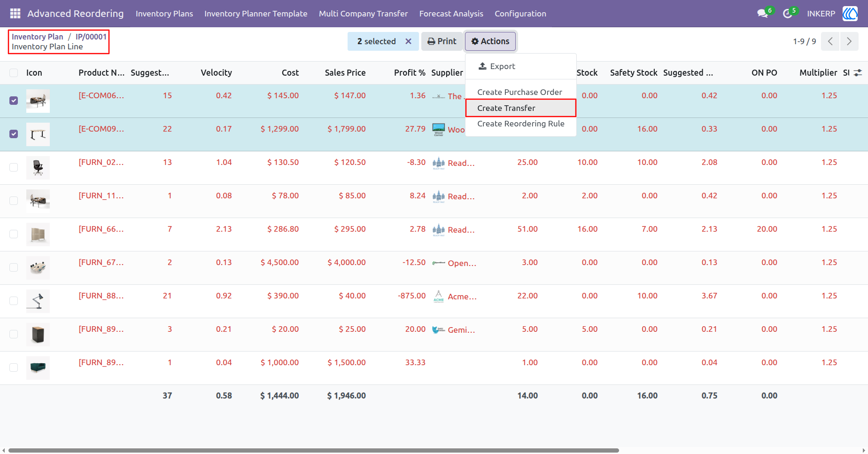Check the FURN_67 row checkbox
The width and height of the screenshot is (868, 454).
pyautogui.click(x=14, y=267)
